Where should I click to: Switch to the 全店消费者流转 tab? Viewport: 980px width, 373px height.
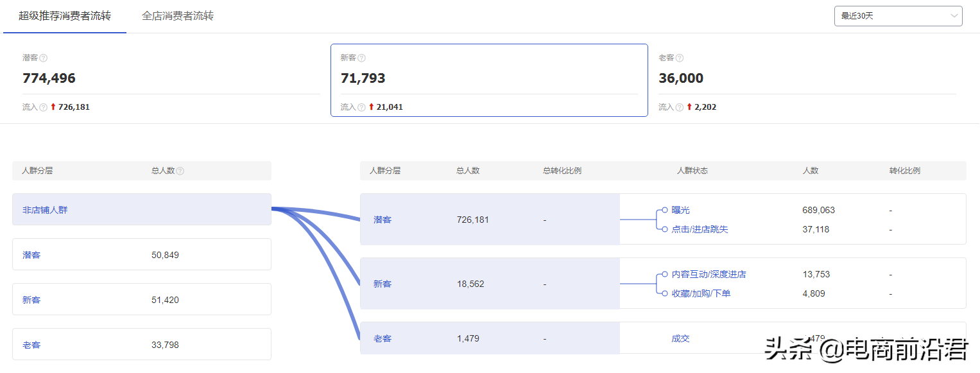tap(177, 16)
